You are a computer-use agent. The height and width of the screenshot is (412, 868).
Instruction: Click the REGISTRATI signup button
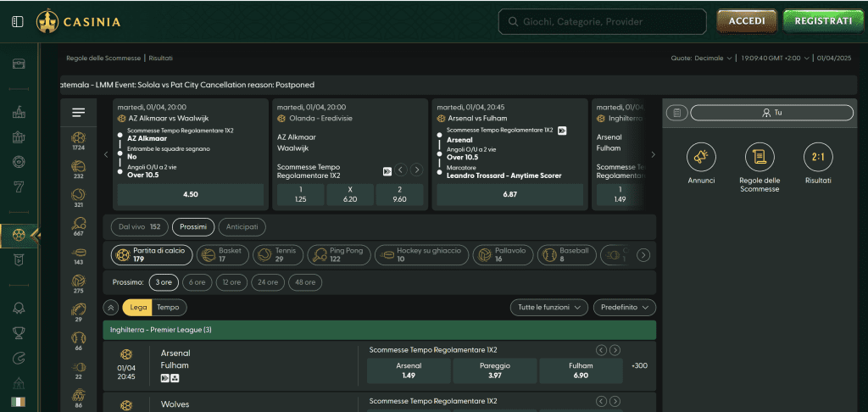click(x=823, y=21)
